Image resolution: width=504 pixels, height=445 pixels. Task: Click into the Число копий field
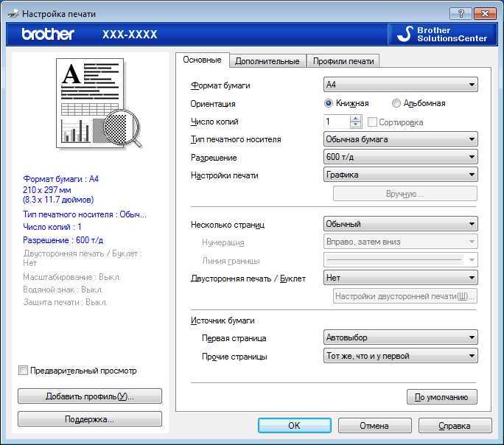click(x=337, y=122)
